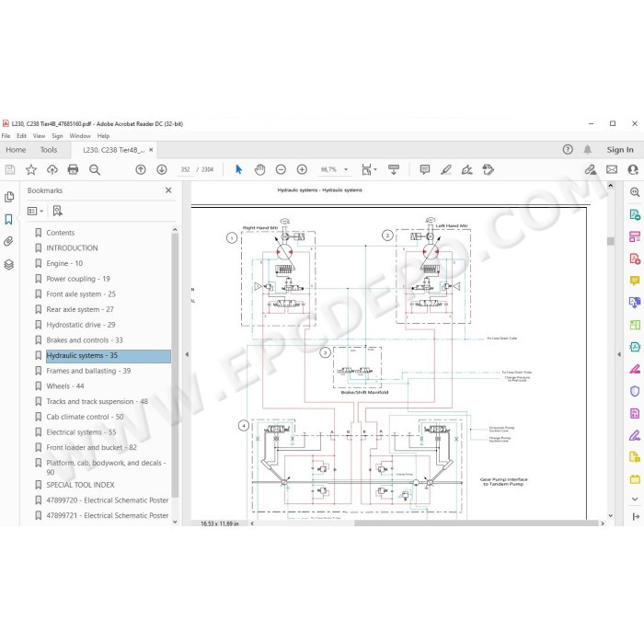The height and width of the screenshot is (644, 644).
Task: Select Hydraulic systems - 35 bookmark
Action: coord(108,356)
